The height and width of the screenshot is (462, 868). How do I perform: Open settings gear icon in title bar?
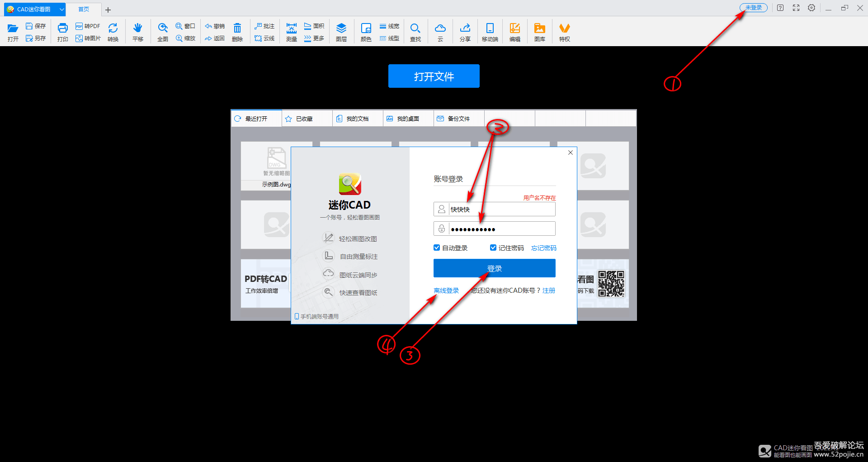click(x=811, y=8)
